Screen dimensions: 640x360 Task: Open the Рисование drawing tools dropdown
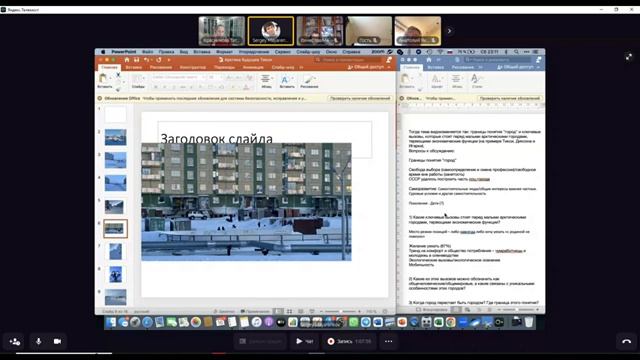309,81
